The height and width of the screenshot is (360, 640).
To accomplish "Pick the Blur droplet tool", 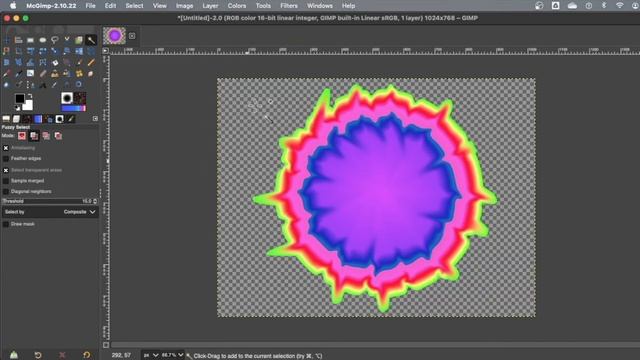I will pyautogui.click(x=7, y=85).
